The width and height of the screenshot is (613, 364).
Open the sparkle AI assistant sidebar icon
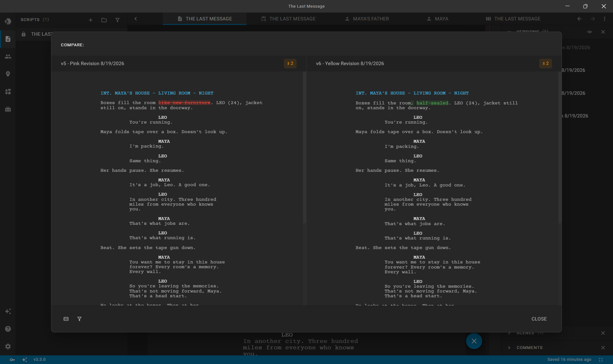click(x=8, y=311)
